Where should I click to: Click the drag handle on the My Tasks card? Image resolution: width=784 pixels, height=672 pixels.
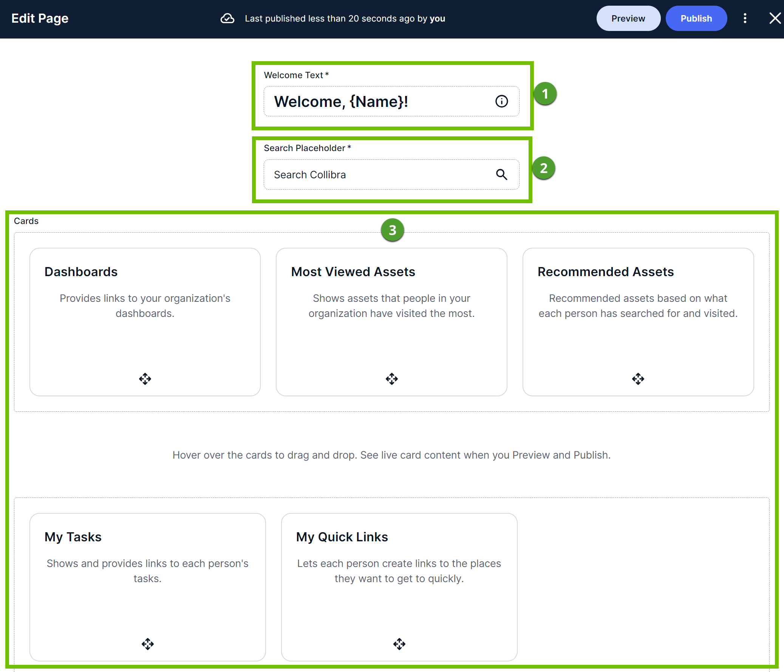click(x=147, y=644)
